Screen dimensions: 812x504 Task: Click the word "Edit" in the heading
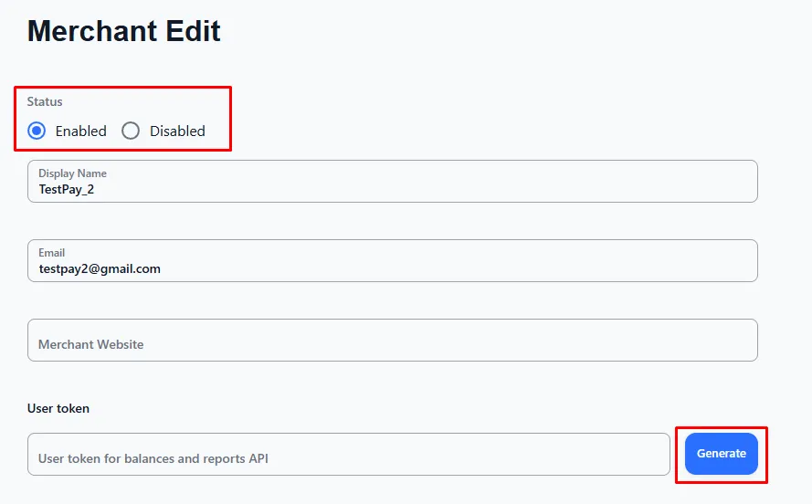pyautogui.click(x=190, y=31)
